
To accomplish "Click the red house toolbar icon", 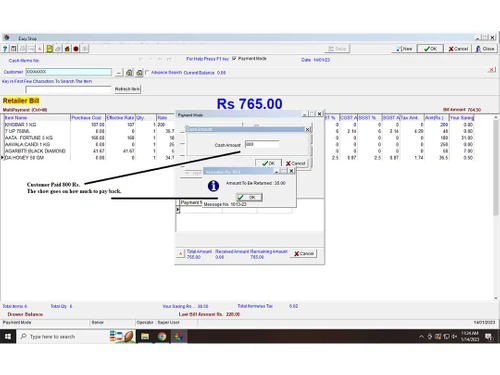I will (67, 49).
